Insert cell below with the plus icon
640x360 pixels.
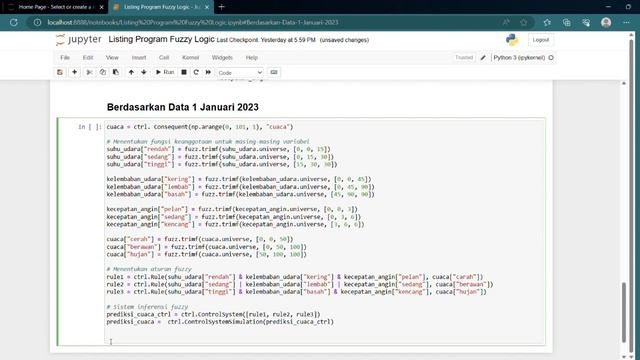(x=74, y=72)
